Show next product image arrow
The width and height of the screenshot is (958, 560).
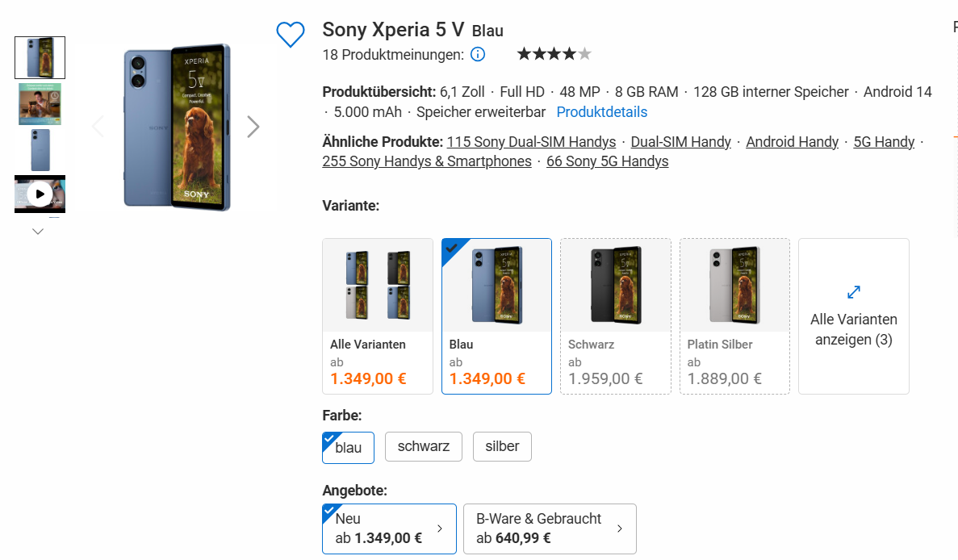point(253,127)
